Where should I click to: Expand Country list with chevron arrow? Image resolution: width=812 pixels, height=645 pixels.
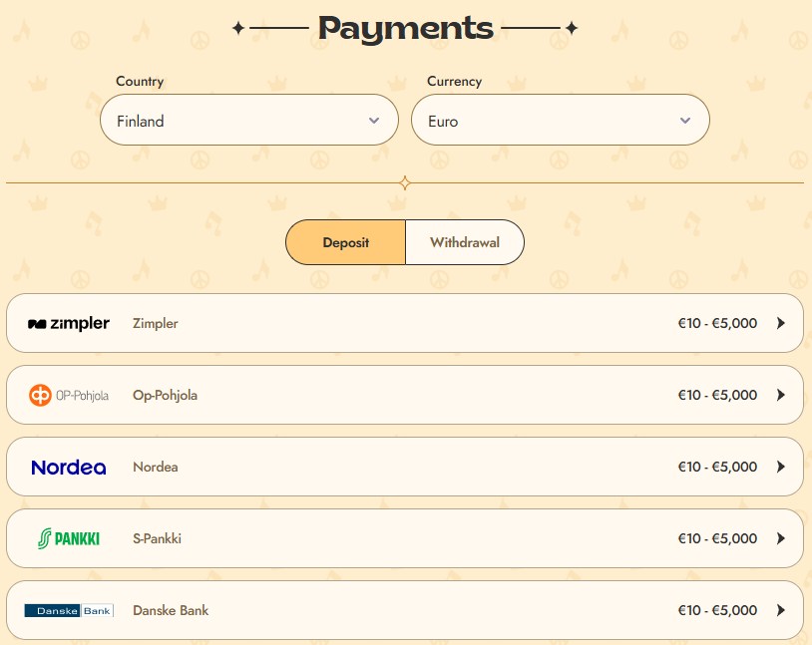click(x=374, y=121)
